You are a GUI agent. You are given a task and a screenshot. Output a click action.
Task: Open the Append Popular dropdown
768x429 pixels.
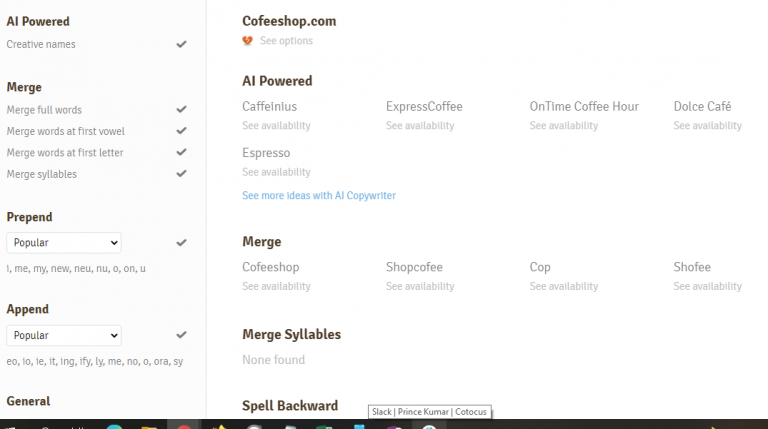tap(64, 335)
